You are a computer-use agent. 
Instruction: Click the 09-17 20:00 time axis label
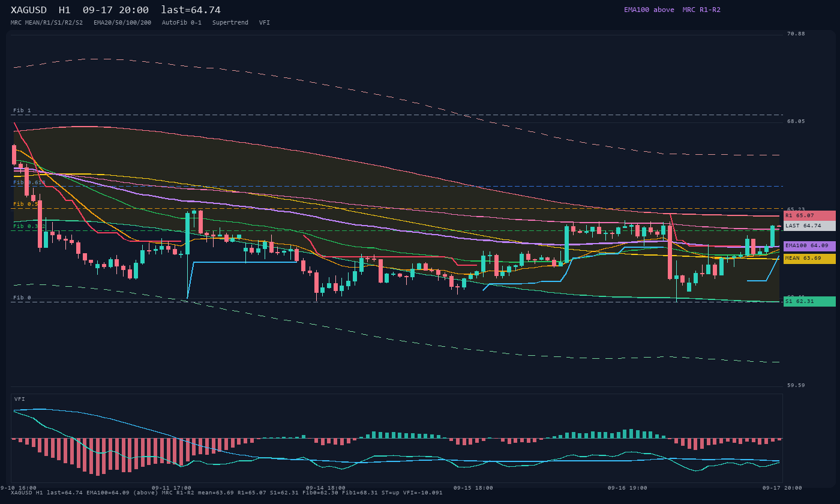[x=782, y=488]
